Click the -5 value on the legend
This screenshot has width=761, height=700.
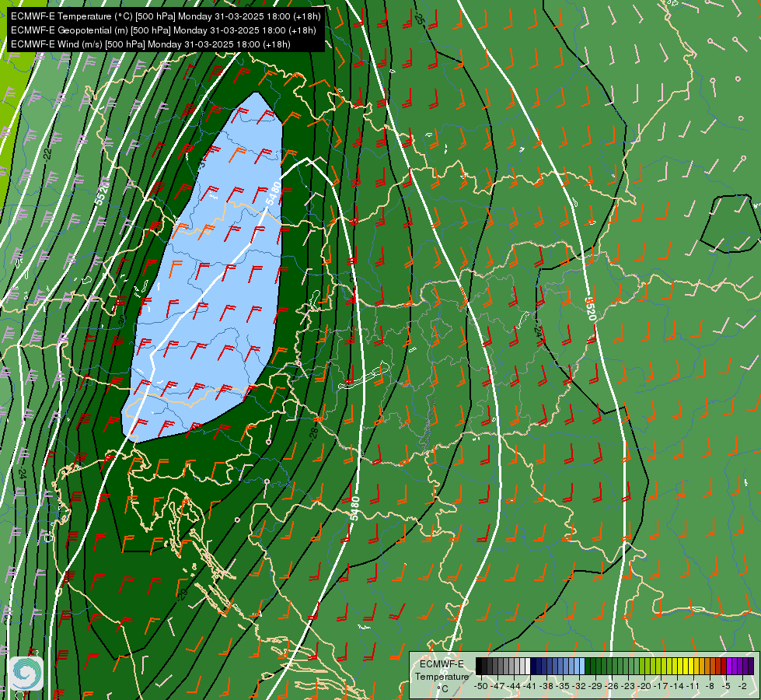coord(726,686)
